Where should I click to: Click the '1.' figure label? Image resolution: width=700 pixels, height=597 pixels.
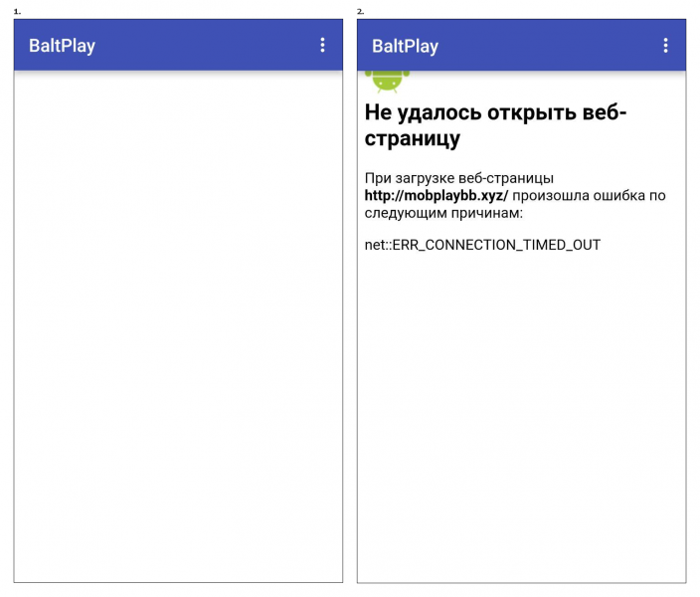pyautogui.click(x=18, y=12)
